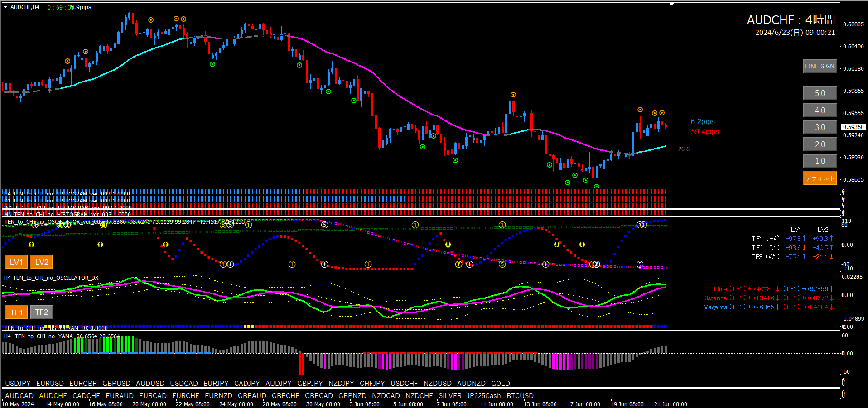Select NZDUSD in the symbol list
This screenshot has width=868, height=408.
tap(438, 384)
